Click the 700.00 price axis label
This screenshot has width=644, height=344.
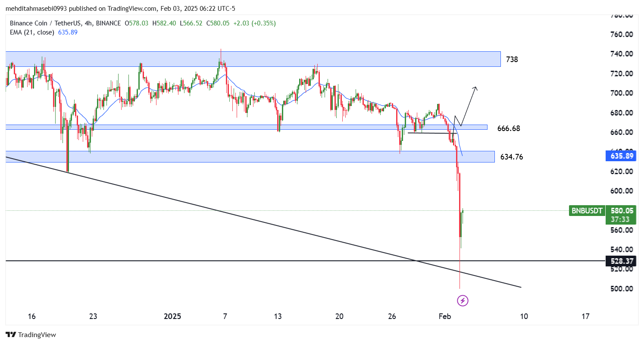coord(621,93)
